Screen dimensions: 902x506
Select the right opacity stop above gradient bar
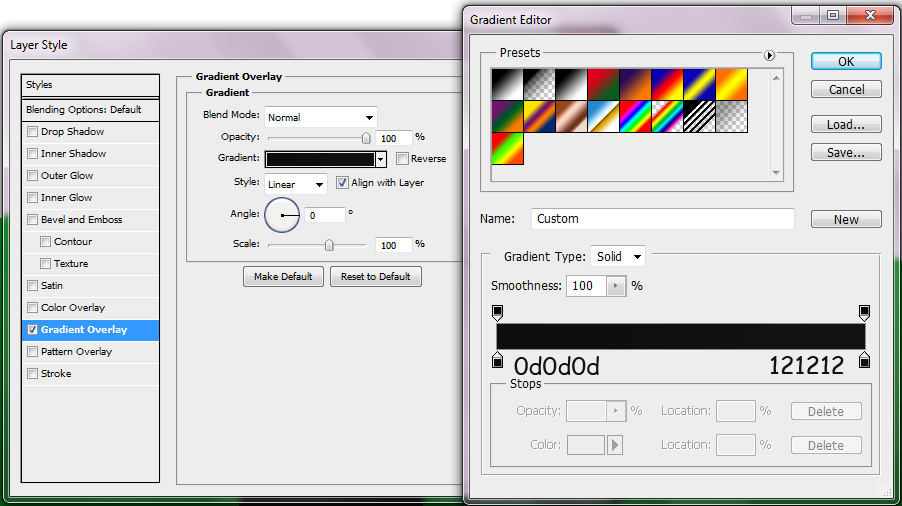[864, 312]
